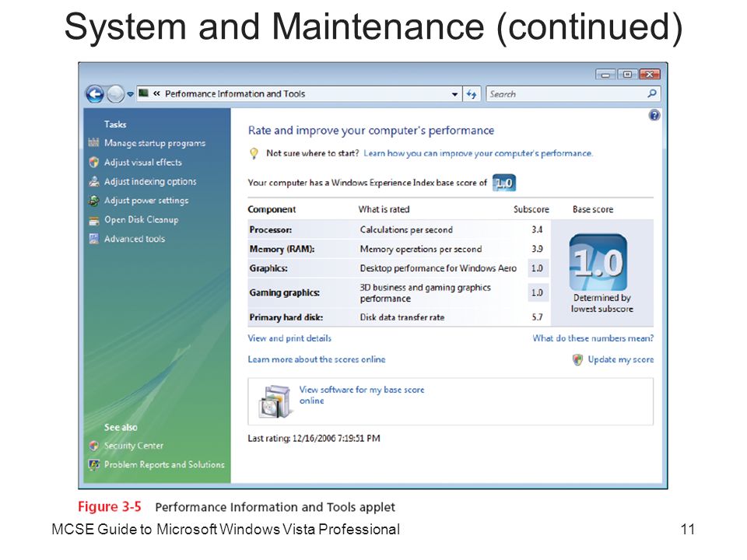Open Adjust power settings task
This screenshot has width=747, height=560.
click(146, 201)
